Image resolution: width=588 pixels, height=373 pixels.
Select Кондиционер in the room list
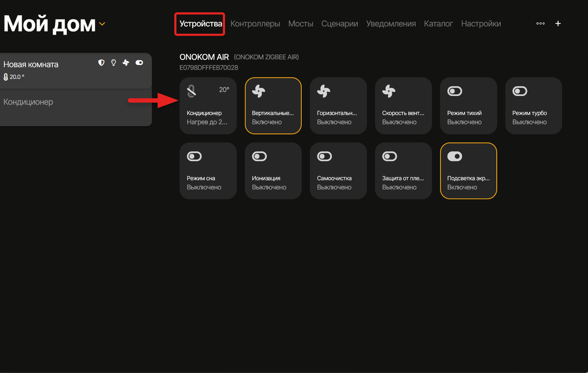[28, 102]
